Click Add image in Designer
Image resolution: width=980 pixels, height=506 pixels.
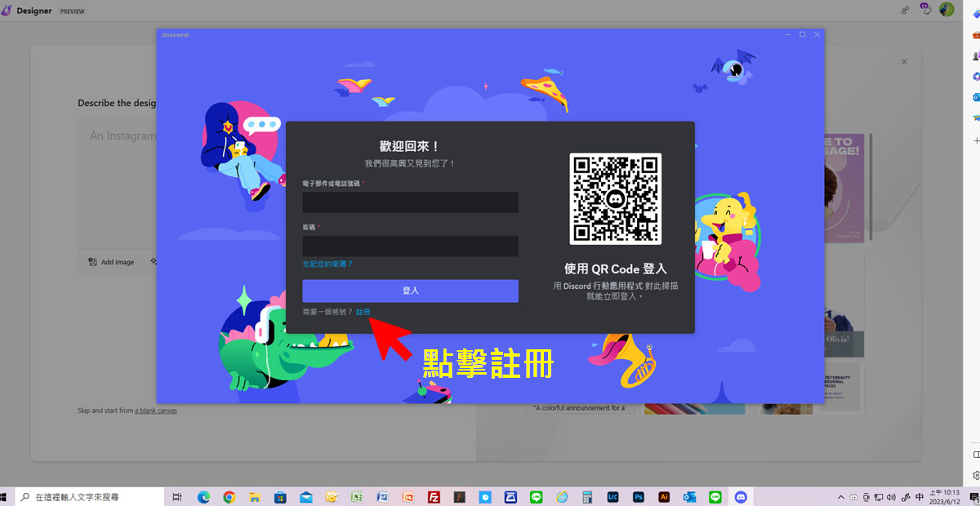(111, 262)
